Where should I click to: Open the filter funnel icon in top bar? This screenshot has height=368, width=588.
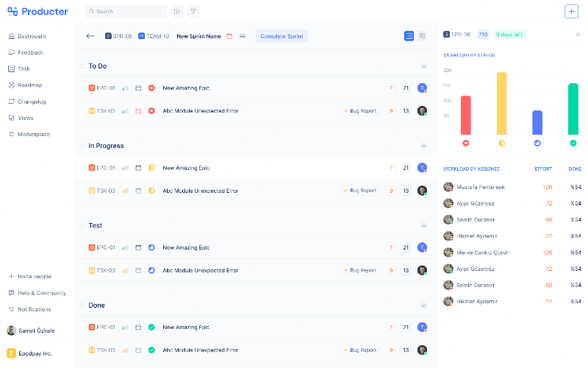[193, 12]
